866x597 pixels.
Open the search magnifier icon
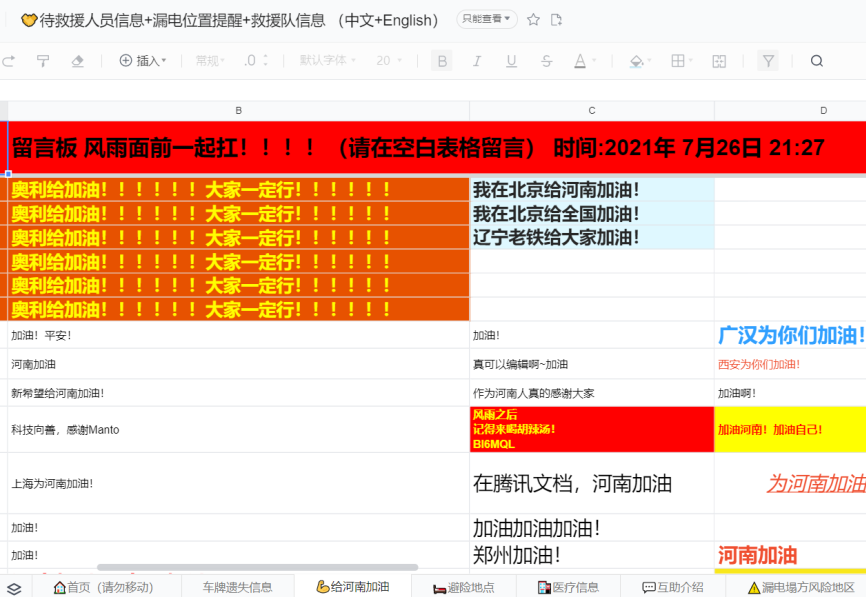pyautogui.click(x=817, y=61)
